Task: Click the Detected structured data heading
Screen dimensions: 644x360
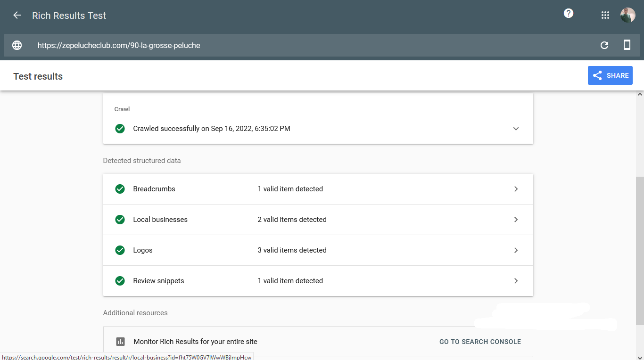Action: coord(142,161)
